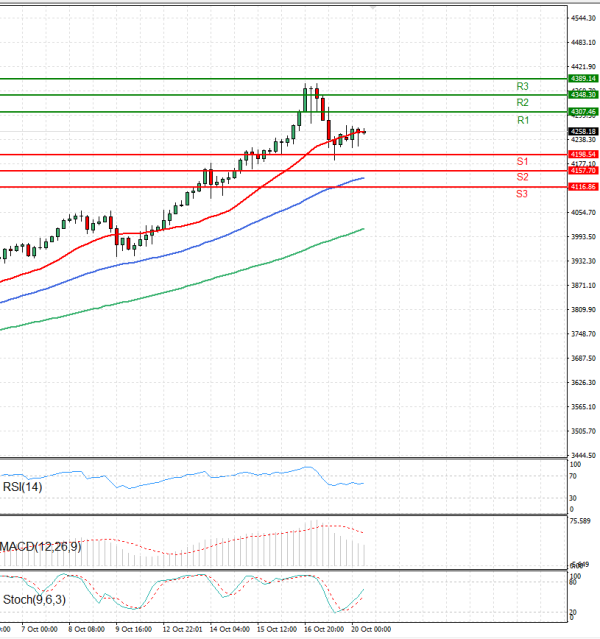Click the 4389.14 green price tag

tap(583, 78)
